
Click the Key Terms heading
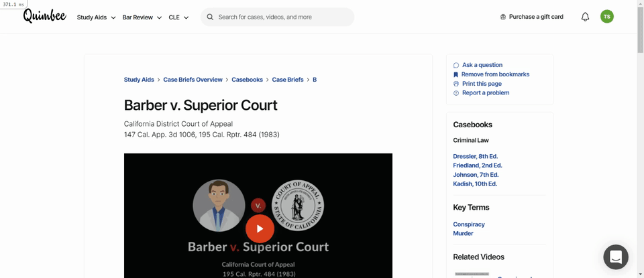click(x=471, y=208)
